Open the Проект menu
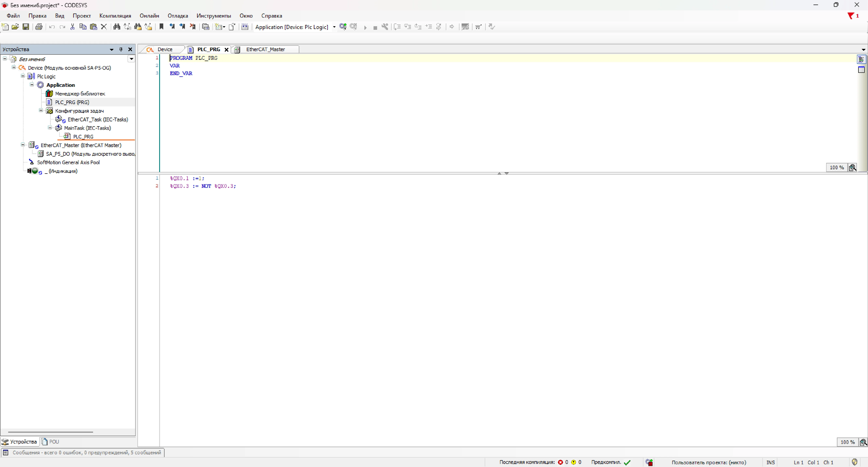 [x=82, y=16]
